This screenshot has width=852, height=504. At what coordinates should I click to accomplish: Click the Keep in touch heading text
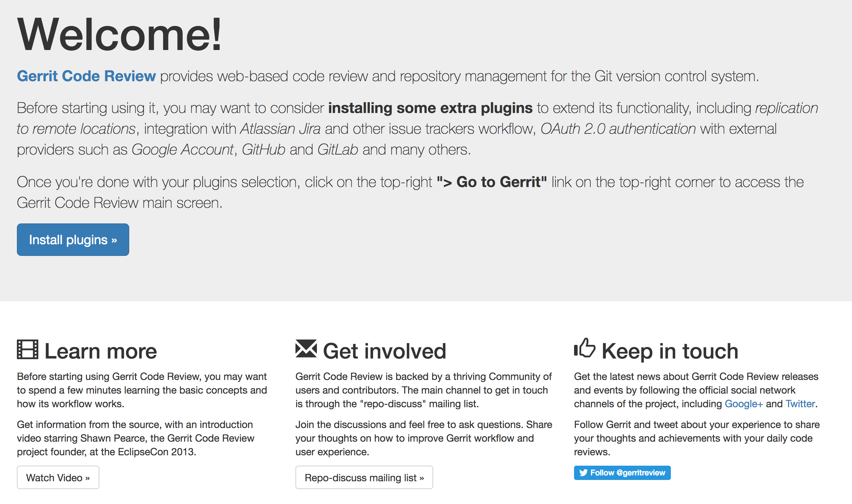[670, 351]
